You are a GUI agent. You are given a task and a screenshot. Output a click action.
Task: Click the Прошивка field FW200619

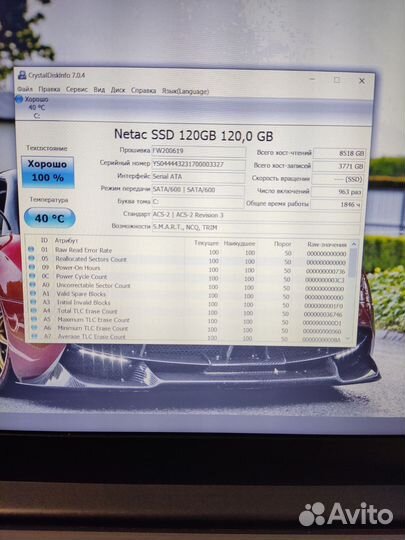199,151
